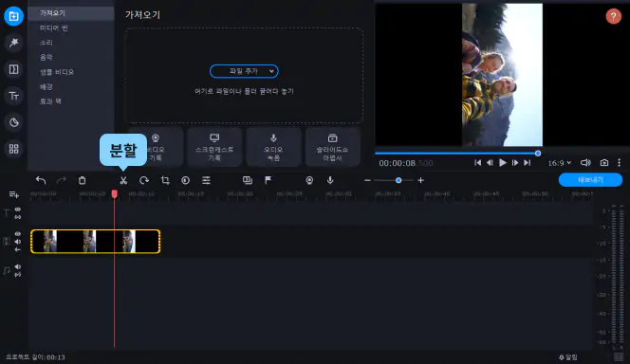
Task: Select the 가져오기 menu item
Action: [71, 13]
